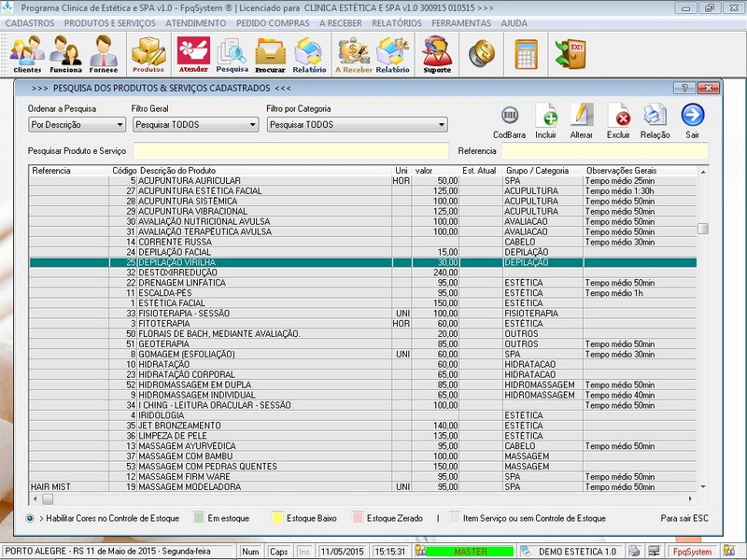Open the Suporte support icon

click(436, 54)
